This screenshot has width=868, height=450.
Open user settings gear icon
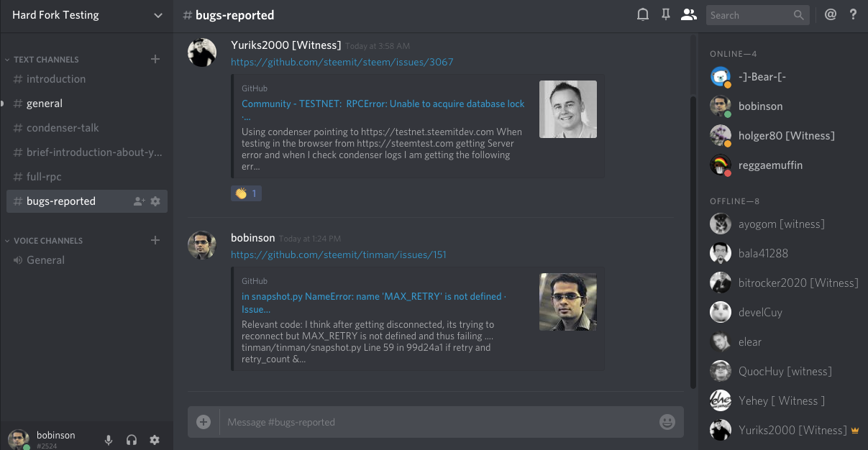pos(155,440)
